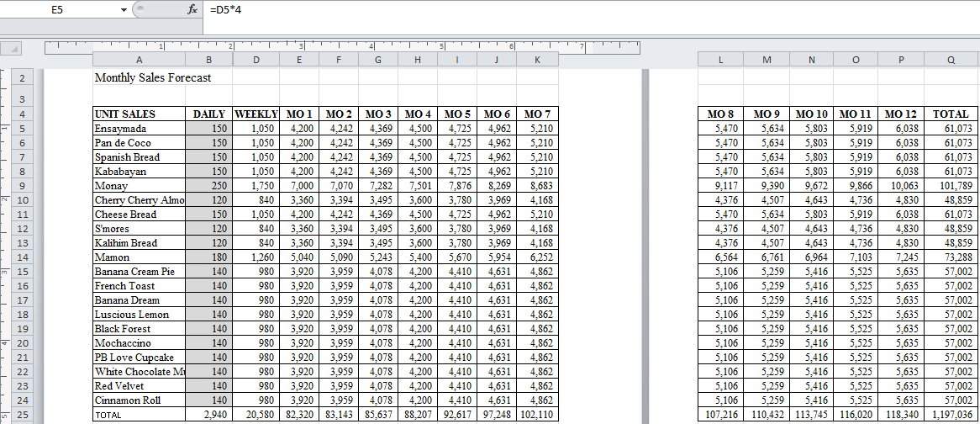Select the Pan de Coco cell

[x=139, y=142]
